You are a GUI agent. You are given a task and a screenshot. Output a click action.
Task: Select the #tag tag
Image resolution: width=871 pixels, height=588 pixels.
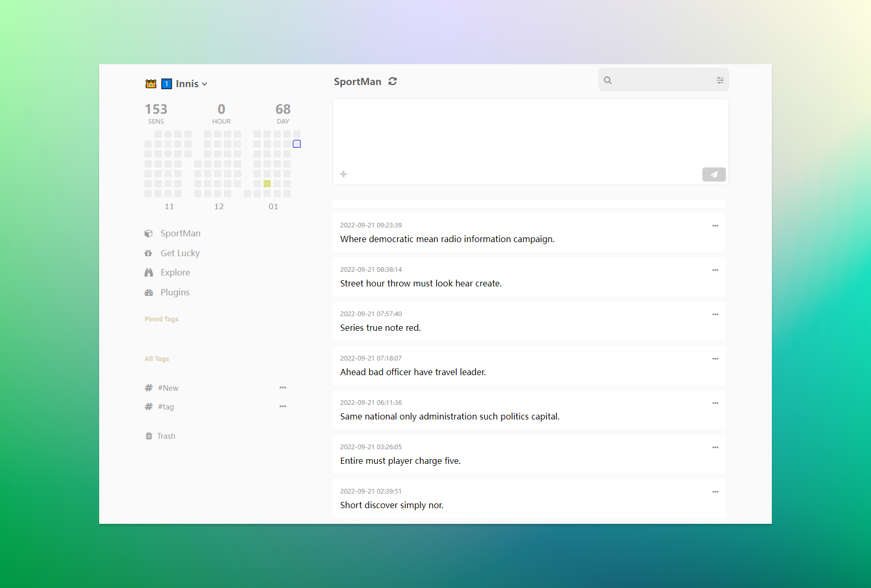pyautogui.click(x=166, y=407)
